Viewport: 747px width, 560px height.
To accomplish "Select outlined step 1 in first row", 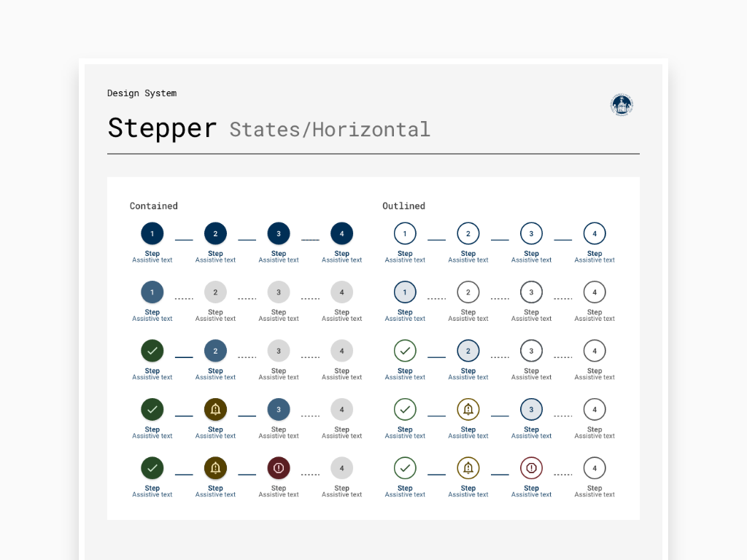I will 405,234.
